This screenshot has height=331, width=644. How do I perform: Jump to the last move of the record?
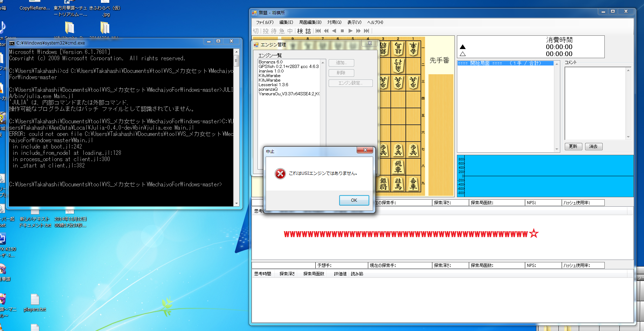click(366, 31)
